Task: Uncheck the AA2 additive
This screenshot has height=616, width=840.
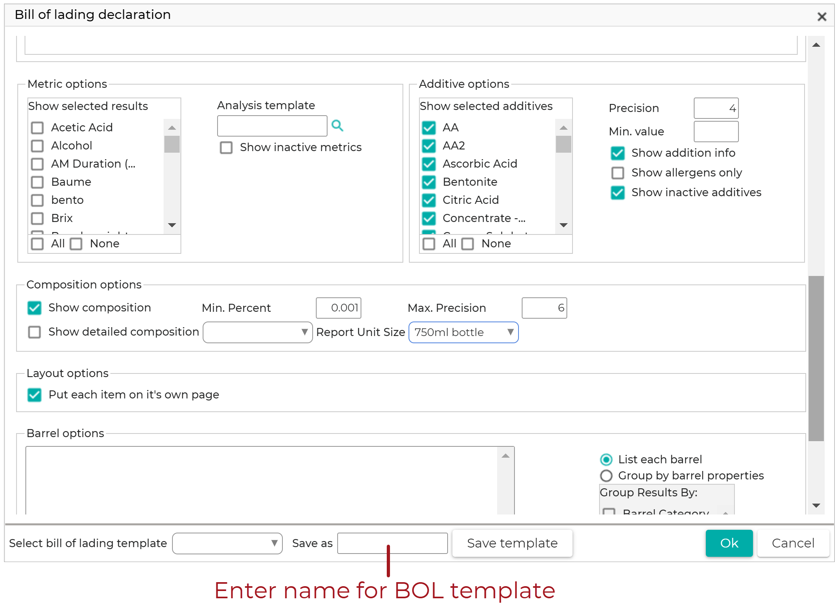Action: click(429, 146)
